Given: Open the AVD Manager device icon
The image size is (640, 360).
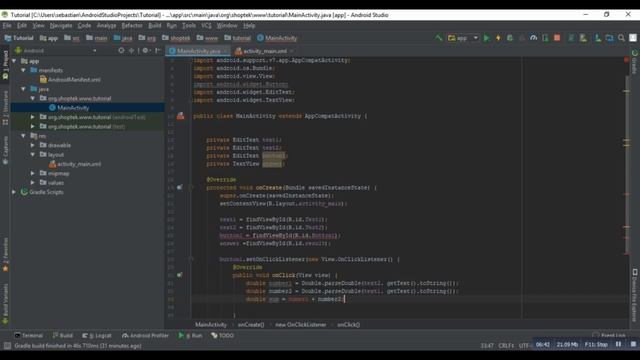Looking at the screenshot, I should pyautogui.click(x=583, y=38).
